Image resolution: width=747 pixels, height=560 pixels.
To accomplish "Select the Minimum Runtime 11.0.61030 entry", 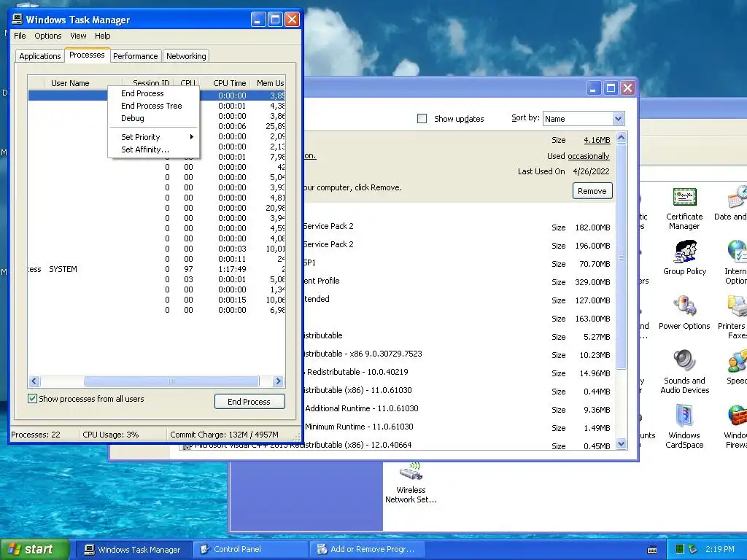I will tap(460, 427).
